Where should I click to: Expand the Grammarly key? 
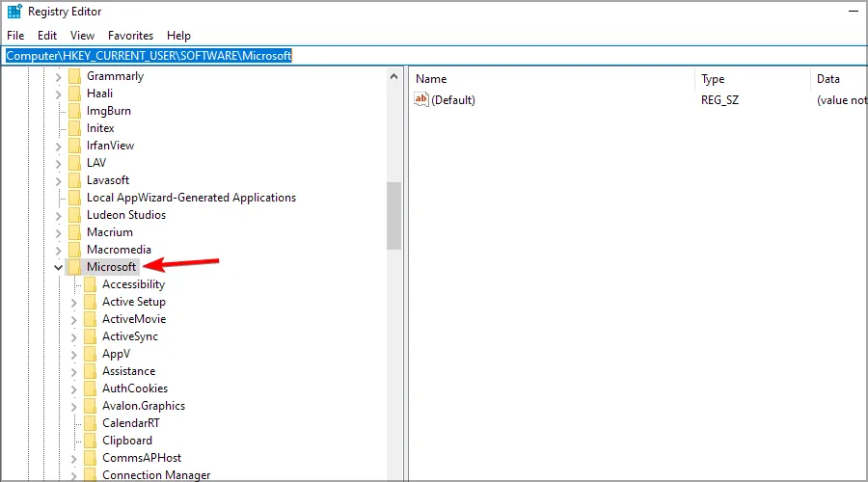pos(58,77)
